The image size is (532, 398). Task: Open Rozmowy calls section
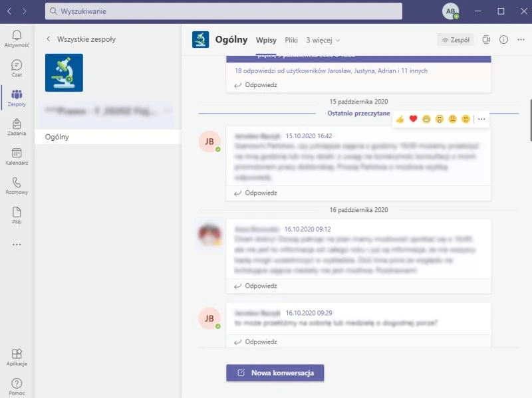pyautogui.click(x=17, y=185)
